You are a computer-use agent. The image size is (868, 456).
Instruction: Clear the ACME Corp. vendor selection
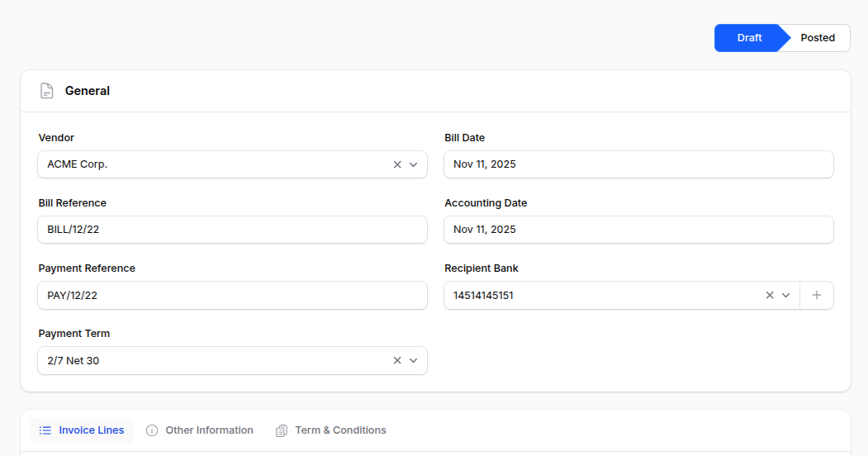(x=397, y=164)
